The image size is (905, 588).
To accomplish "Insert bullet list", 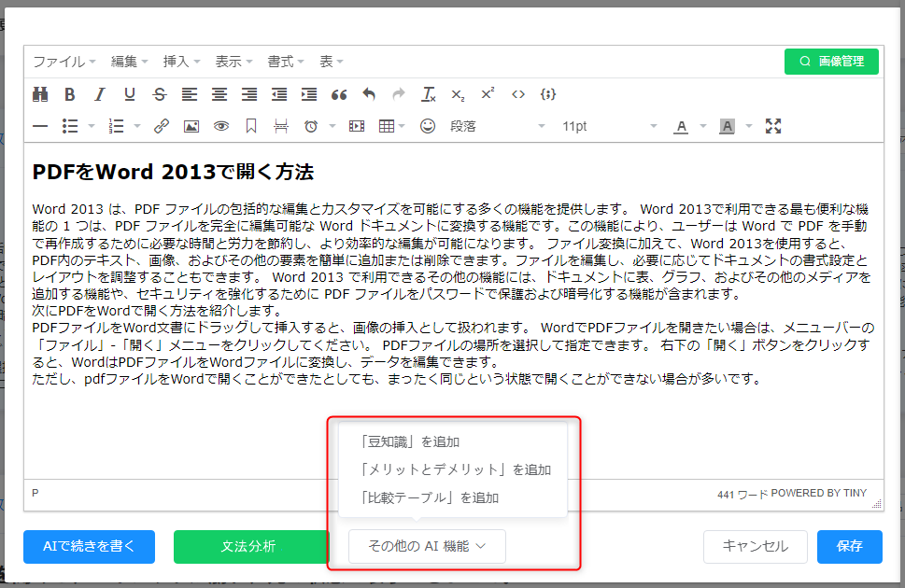I will [70, 126].
